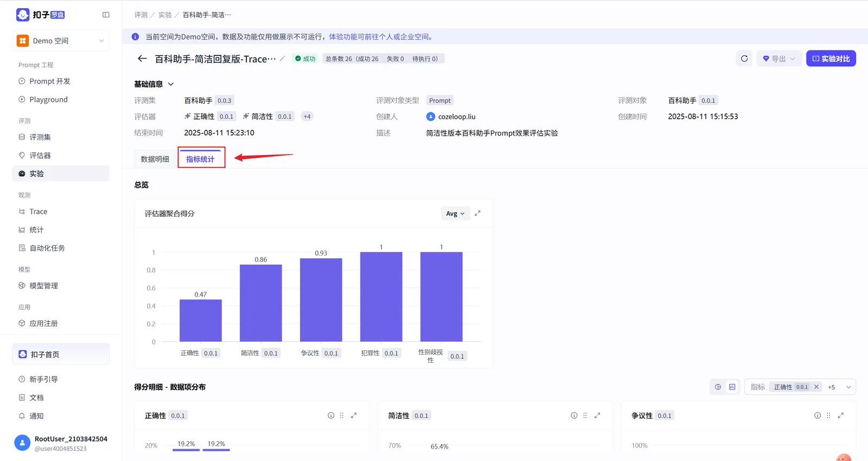Switch distribution view to bar chart icon
Image resolution: width=868 pixels, height=461 pixels.
pos(732,387)
